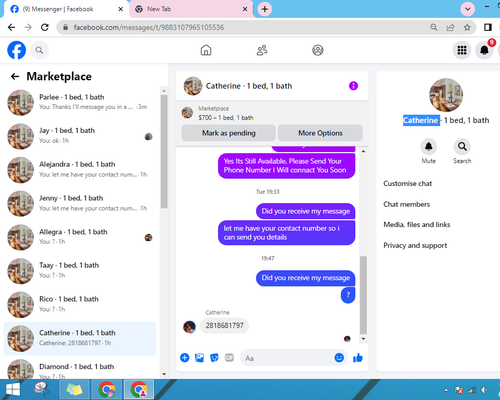Open the Rico conversation
The height and width of the screenshot is (400, 500).
point(80,304)
